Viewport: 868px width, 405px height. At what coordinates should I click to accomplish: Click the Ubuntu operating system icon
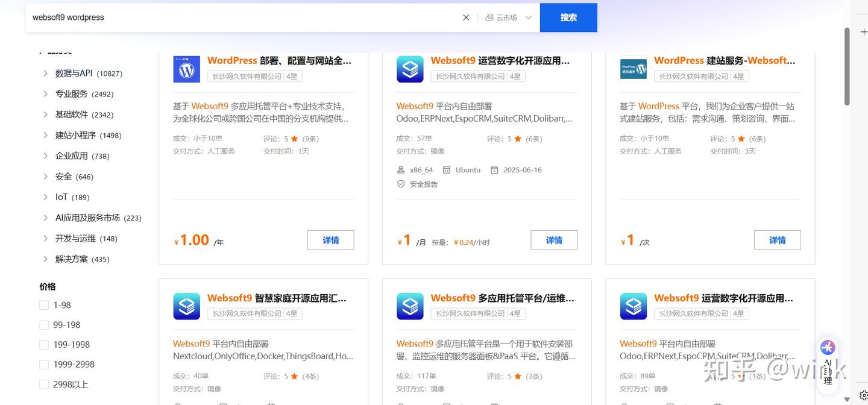pyautogui.click(x=446, y=169)
